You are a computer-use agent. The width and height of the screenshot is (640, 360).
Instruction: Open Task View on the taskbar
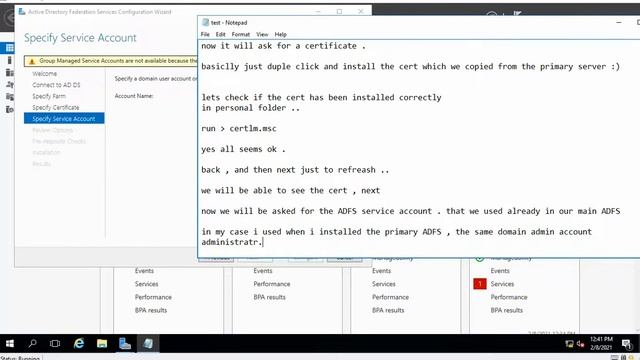[55, 344]
